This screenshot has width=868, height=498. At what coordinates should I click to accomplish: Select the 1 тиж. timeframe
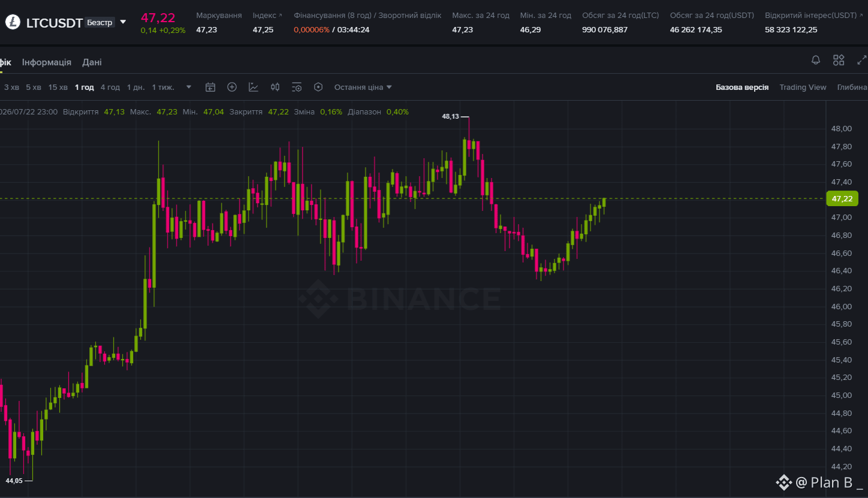(x=163, y=87)
